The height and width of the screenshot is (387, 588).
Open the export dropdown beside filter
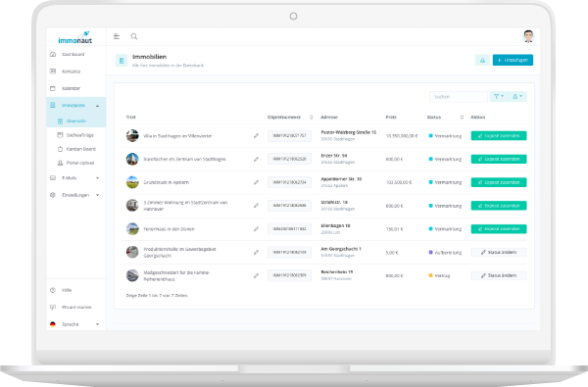(517, 96)
